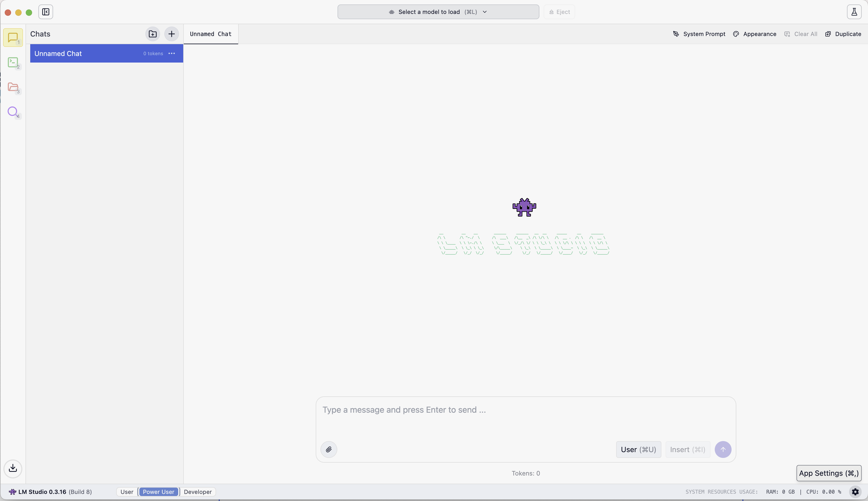The width and height of the screenshot is (868, 501).
Task: Click the 0 tokens label
Action: click(x=153, y=53)
